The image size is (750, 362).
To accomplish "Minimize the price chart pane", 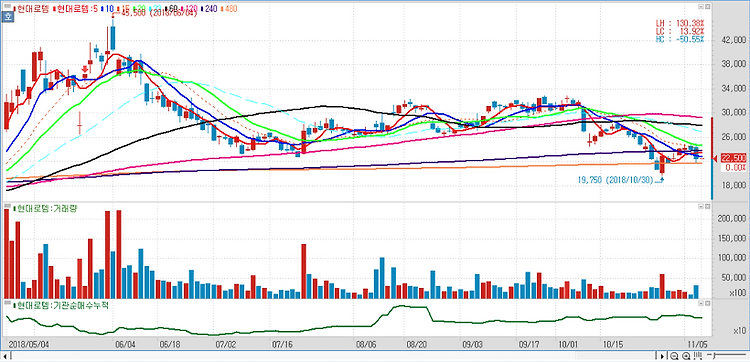I will [x=701, y=7].
